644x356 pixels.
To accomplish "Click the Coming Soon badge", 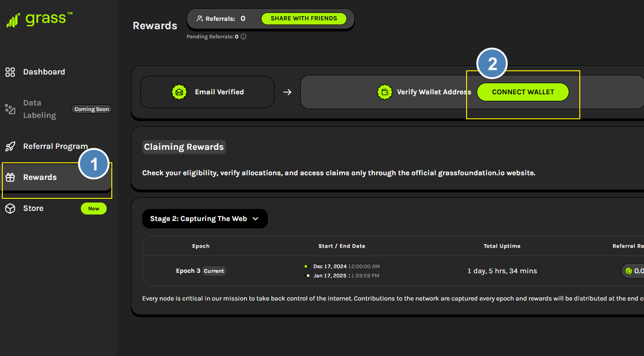I will click(92, 109).
